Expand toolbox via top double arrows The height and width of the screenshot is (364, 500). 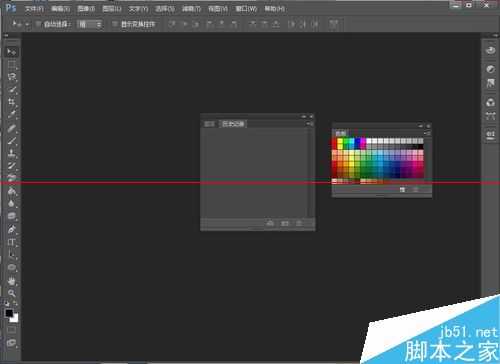pos(6,35)
